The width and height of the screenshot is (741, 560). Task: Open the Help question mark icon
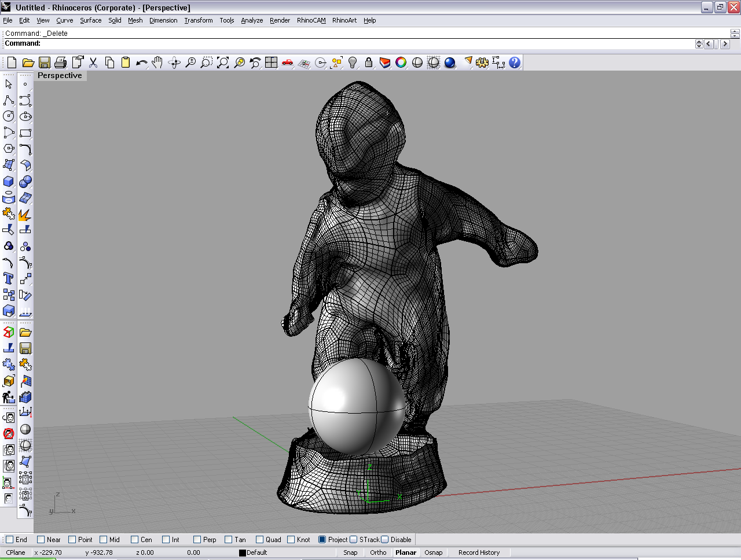pyautogui.click(x=515, y=62)
